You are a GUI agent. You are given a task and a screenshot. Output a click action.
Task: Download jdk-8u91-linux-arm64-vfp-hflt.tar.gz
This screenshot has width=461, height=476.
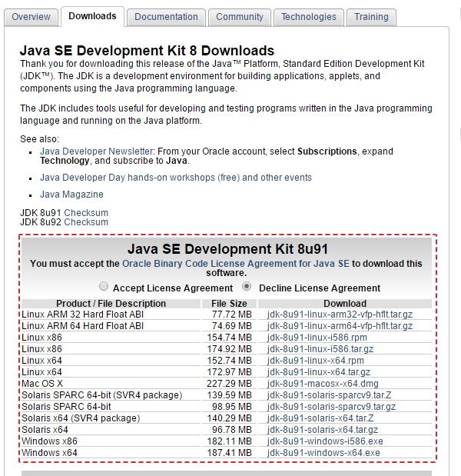[340, 326]
